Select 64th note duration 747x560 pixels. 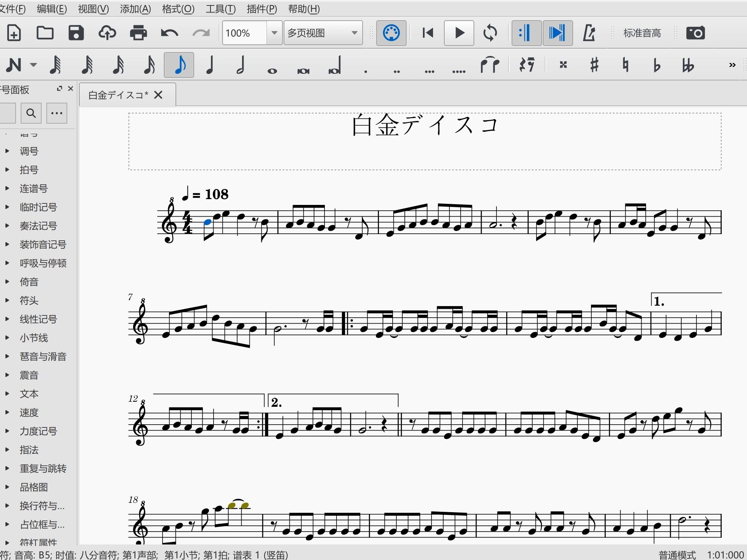click(x=87, y=65)
